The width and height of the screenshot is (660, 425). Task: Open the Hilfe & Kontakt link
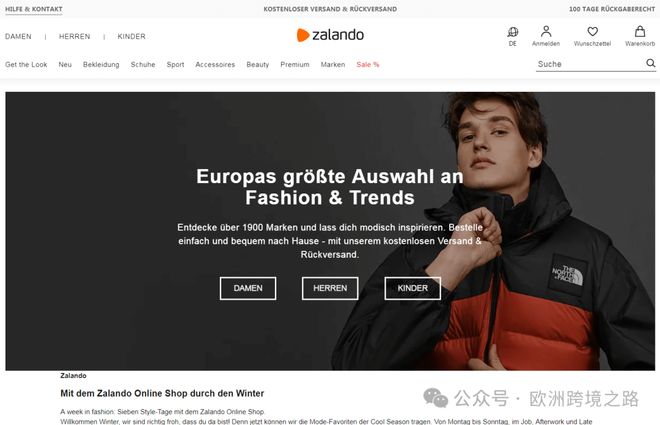pos(34,9)
